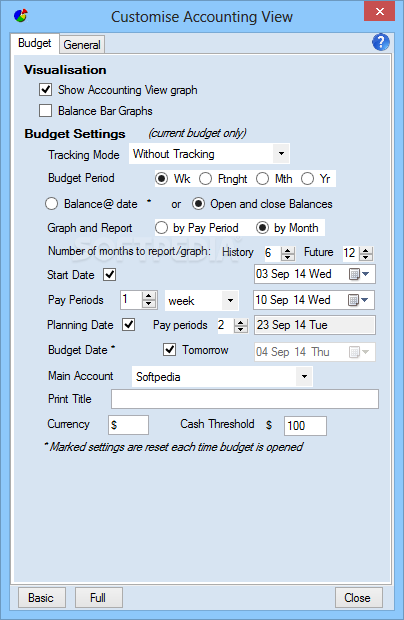Select Wk budget period
The width and height of the screenshot is (404, 620).
[x=161, y=179]
